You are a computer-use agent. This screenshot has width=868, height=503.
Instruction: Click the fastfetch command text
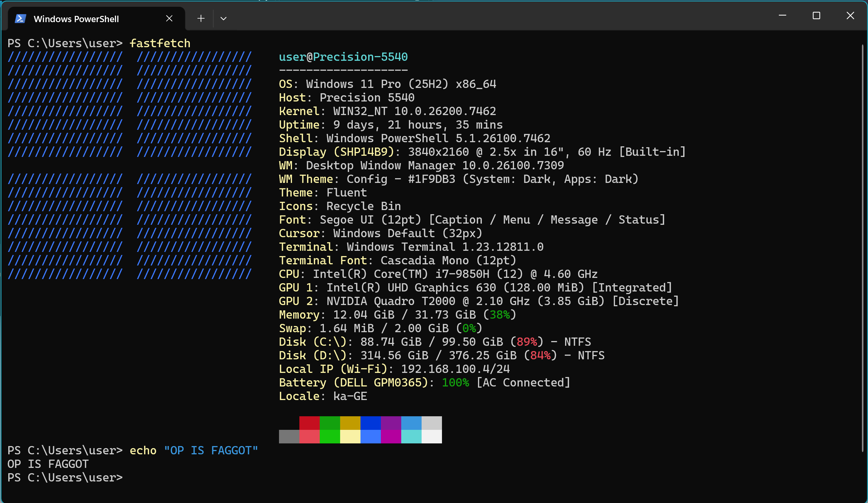[160, 43]
